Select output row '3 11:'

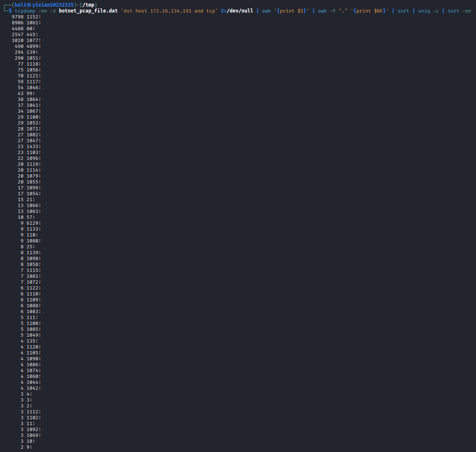[x=28, y=424]
